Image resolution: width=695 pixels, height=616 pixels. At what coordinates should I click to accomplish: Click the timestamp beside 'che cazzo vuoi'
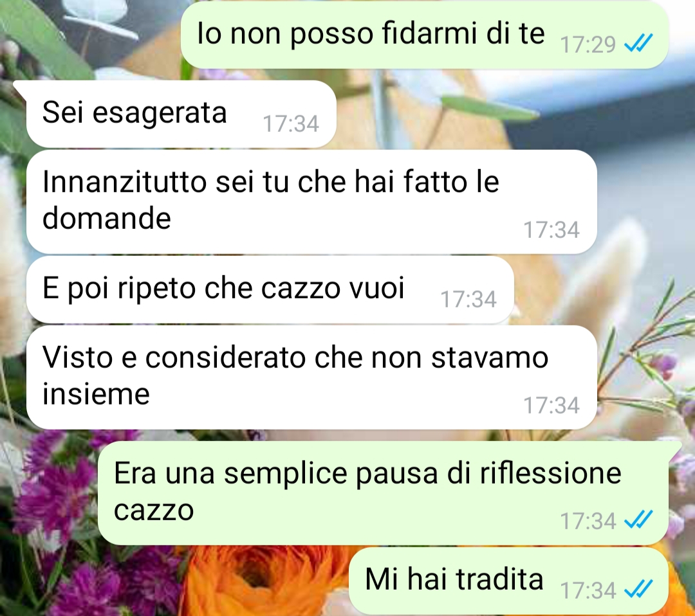pyautogui.click(x=468, y=300)
